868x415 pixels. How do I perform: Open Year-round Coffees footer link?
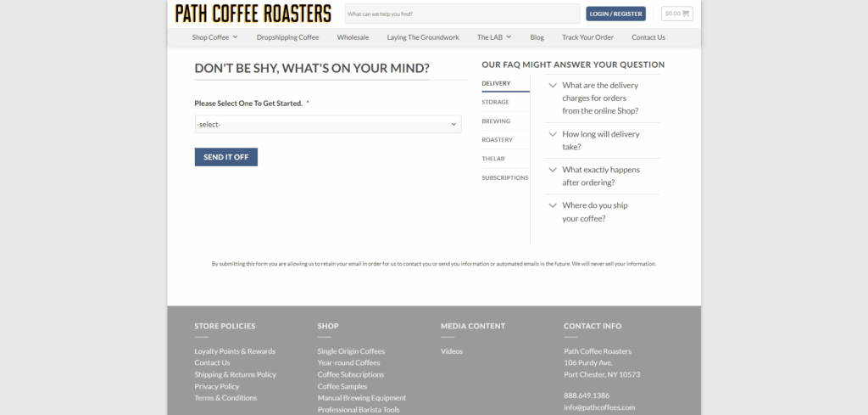pos(348,362)
